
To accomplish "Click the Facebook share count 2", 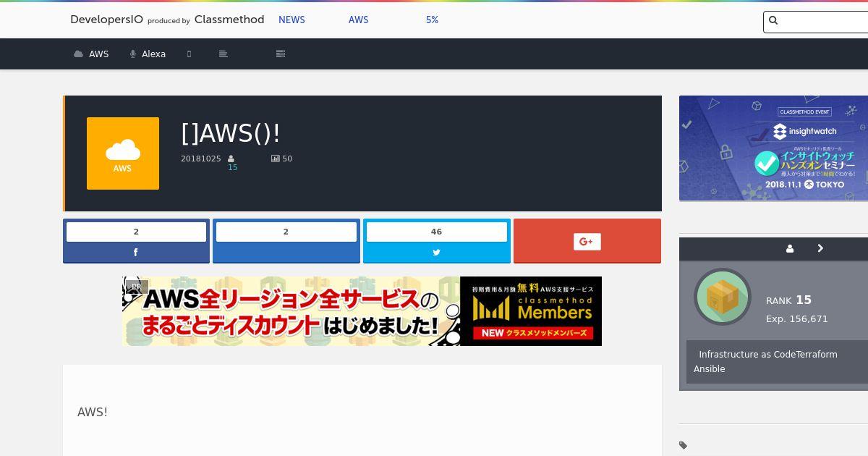I will pos(136,232).
